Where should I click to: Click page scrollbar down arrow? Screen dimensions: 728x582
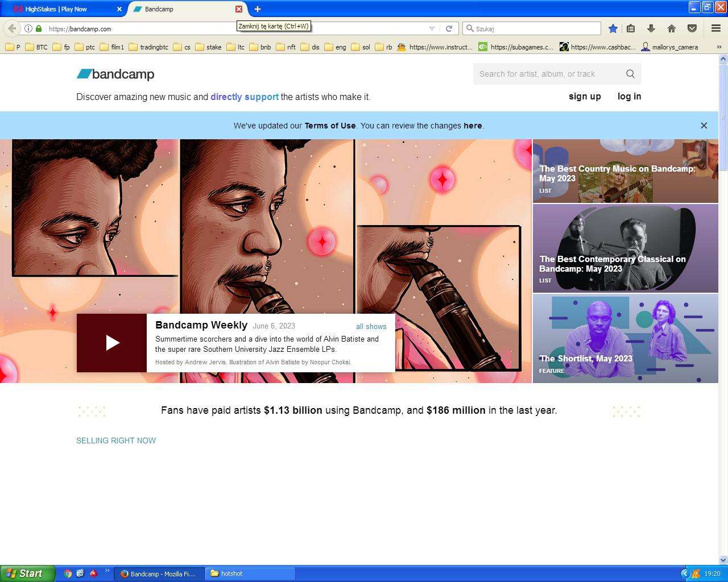pyautogui.click(x=723, y=560)
